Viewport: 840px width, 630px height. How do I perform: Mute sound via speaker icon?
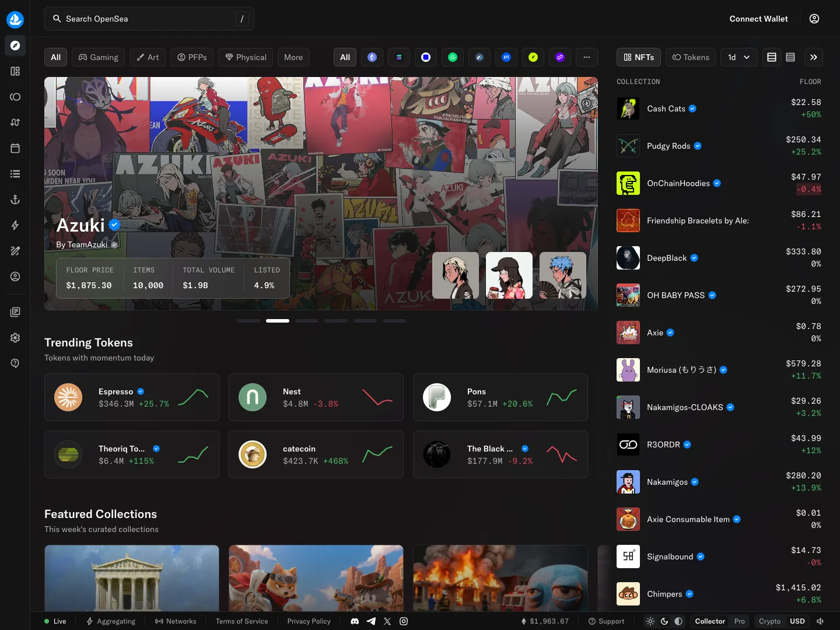pos(820,621)
